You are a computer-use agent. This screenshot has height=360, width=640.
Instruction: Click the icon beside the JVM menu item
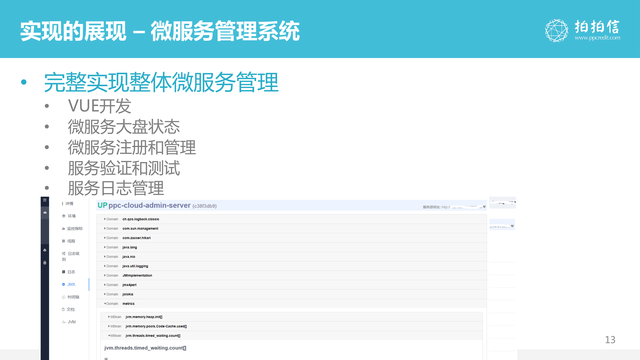point(63,322)
